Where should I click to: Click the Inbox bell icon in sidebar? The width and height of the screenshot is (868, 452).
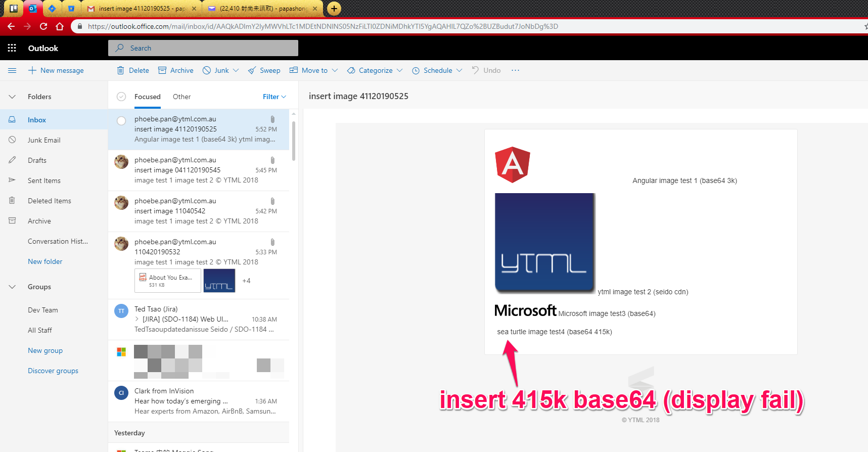(12, 119)
